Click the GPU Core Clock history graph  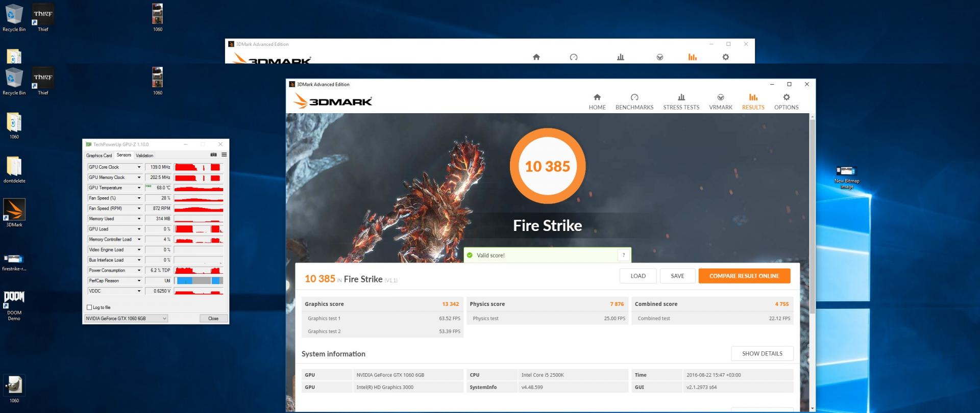[199, 167]
